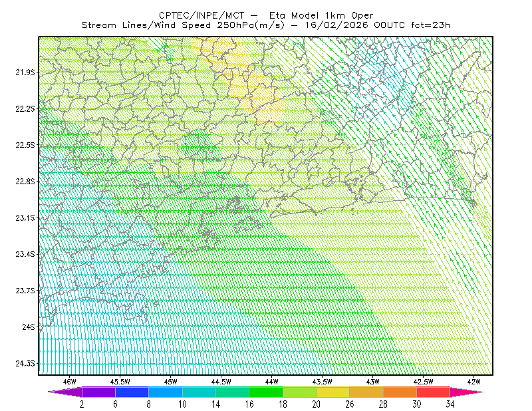Click the 42W longitude axis label
Screen dimensions: 532x411
tap(473, 382)
